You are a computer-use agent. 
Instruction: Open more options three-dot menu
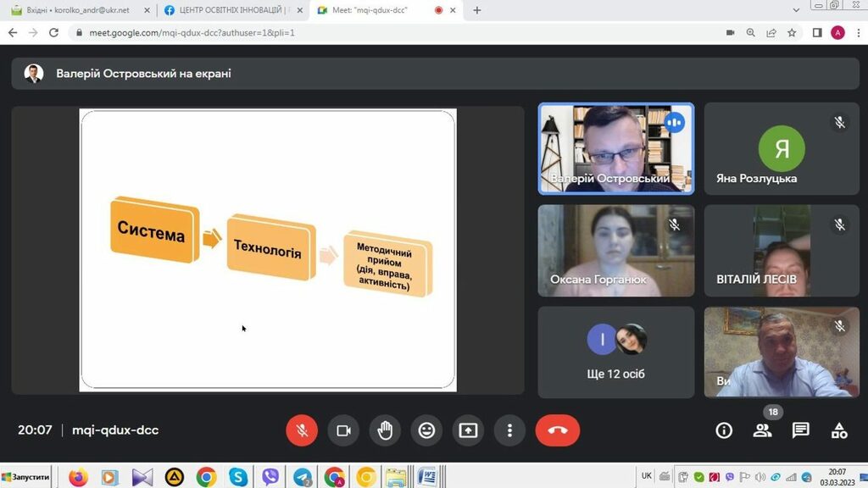509,430
